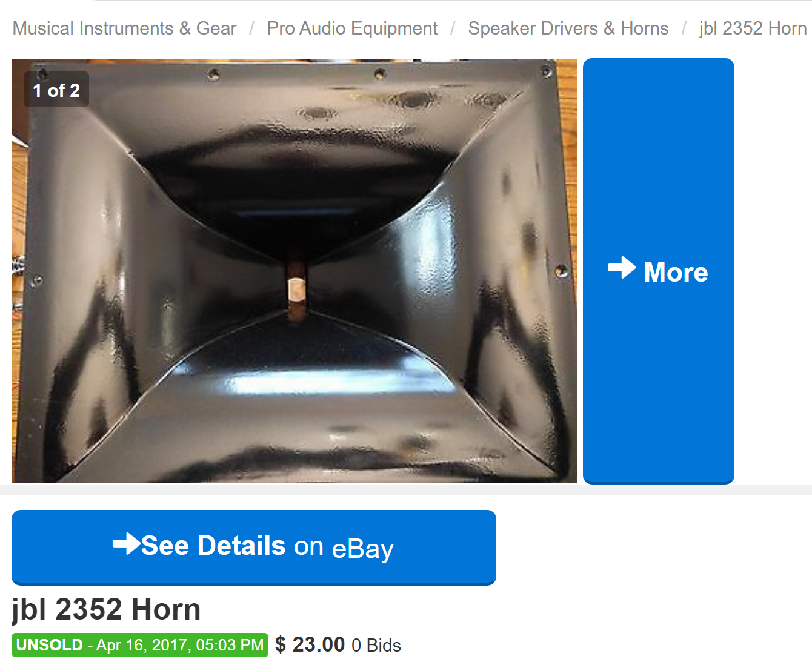Click the jbl 2352 Horn listing title
Viewport: 812px width, 662px height.
pos(106,609)
